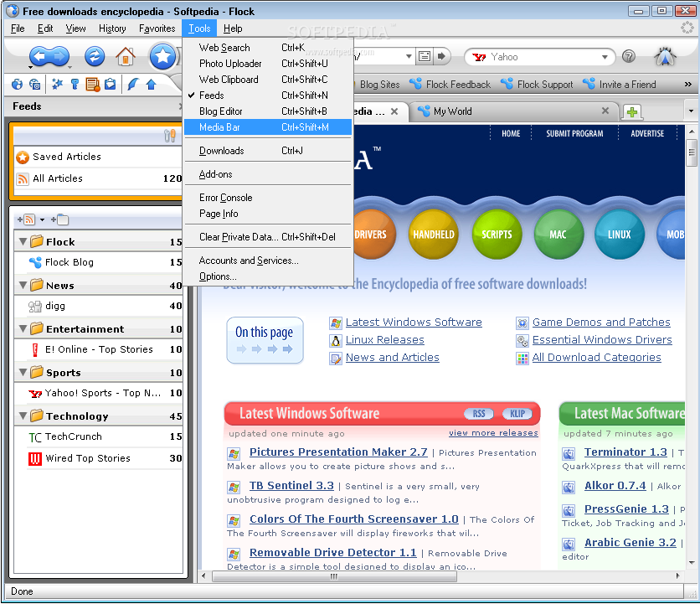The width and height of the screenshot is (700, 604).
Task: Close the My World tab
Action: coord(605,111)
